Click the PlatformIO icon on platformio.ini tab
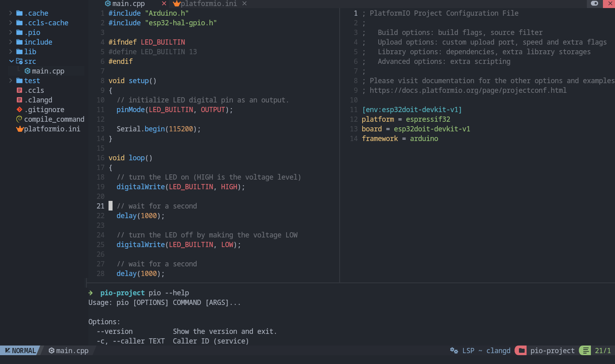The height and width of the screenshot is (364, 615). [176, 4]
